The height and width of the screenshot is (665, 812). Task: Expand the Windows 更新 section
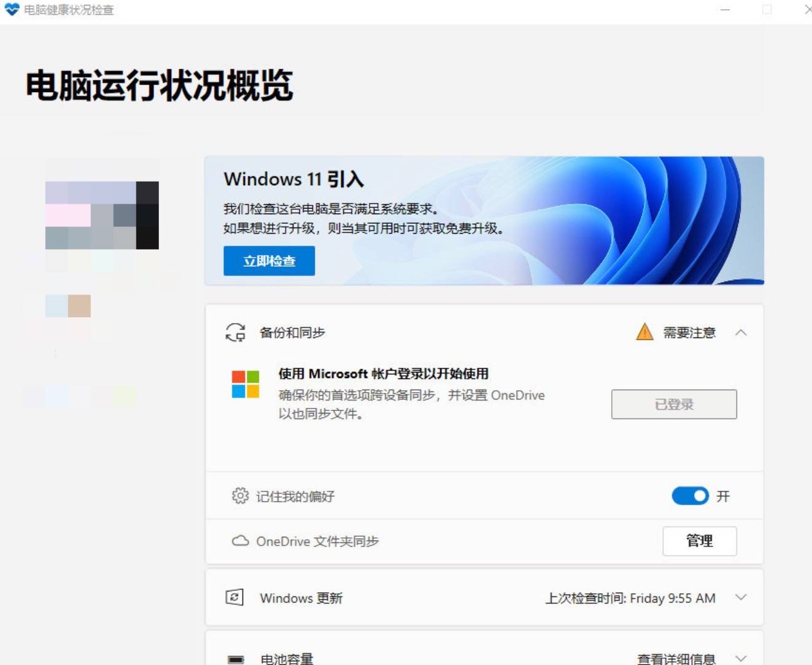[742, 597]
